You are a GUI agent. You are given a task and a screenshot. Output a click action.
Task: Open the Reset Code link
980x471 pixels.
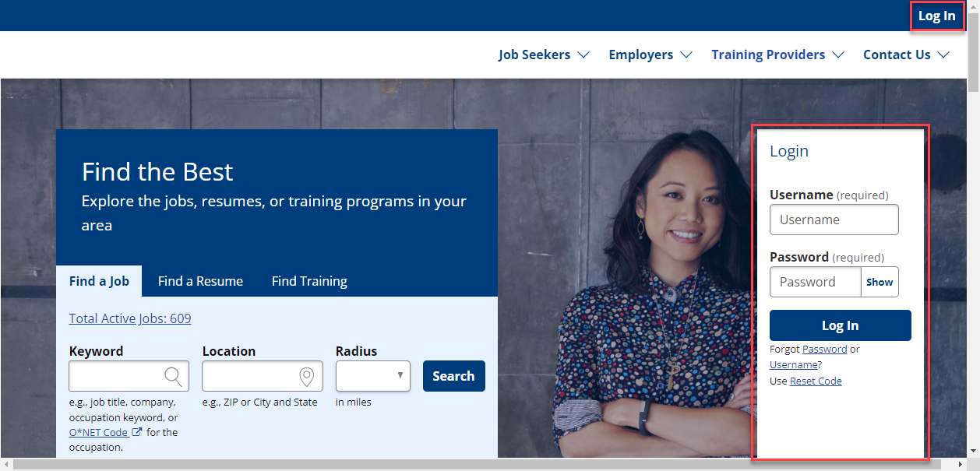tap(816, 381)
